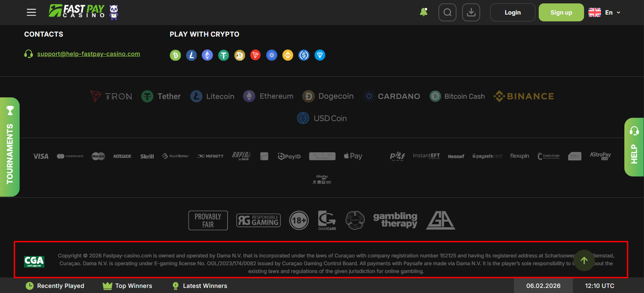Click the Bitcoin Cash logo banner
Screen dimensions: 644x293
pyautogui.click(x=457, y=96)
